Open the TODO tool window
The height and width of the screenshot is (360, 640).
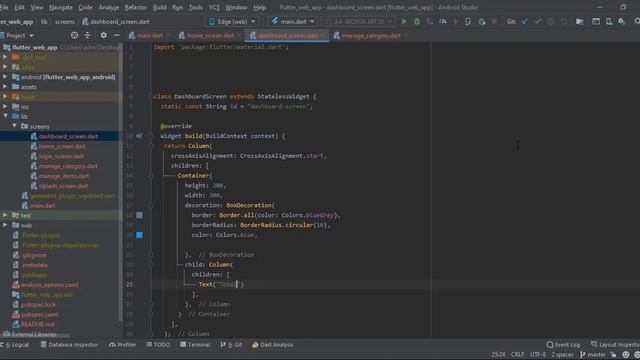coord(158,345)
